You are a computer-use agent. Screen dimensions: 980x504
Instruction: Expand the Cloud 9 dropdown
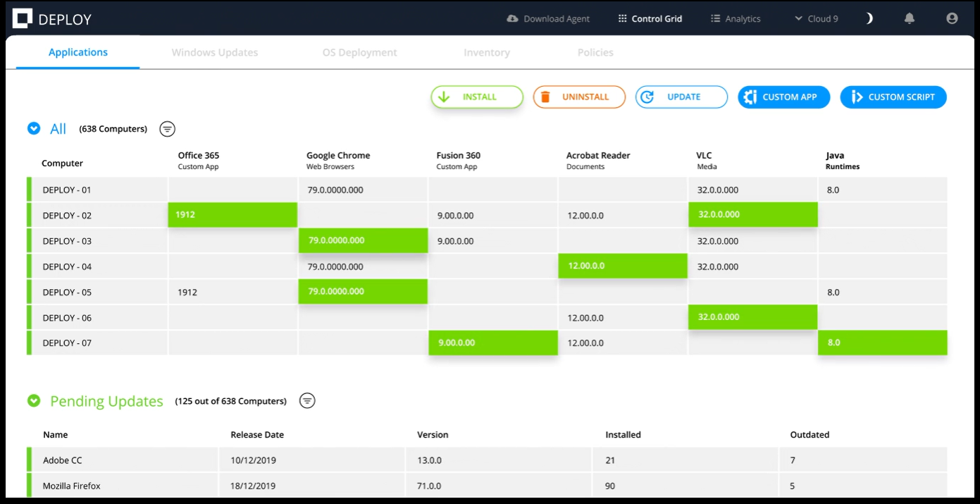pos(816,19)
